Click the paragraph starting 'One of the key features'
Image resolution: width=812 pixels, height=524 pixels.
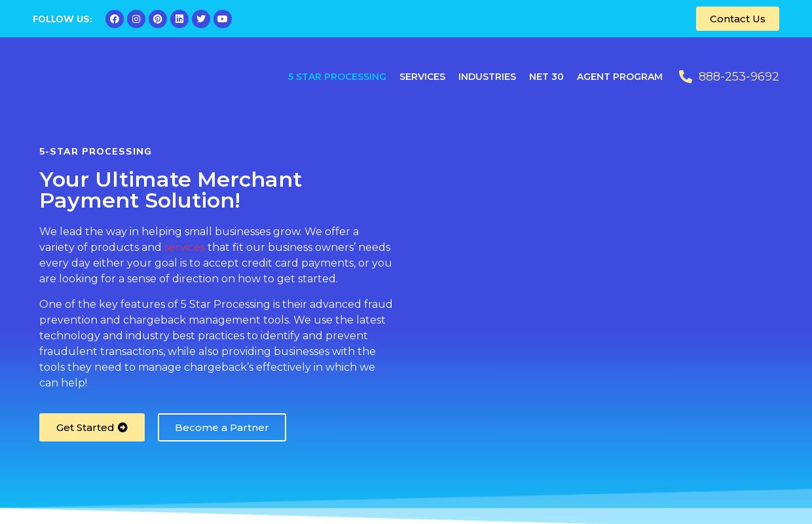(216, 343)
